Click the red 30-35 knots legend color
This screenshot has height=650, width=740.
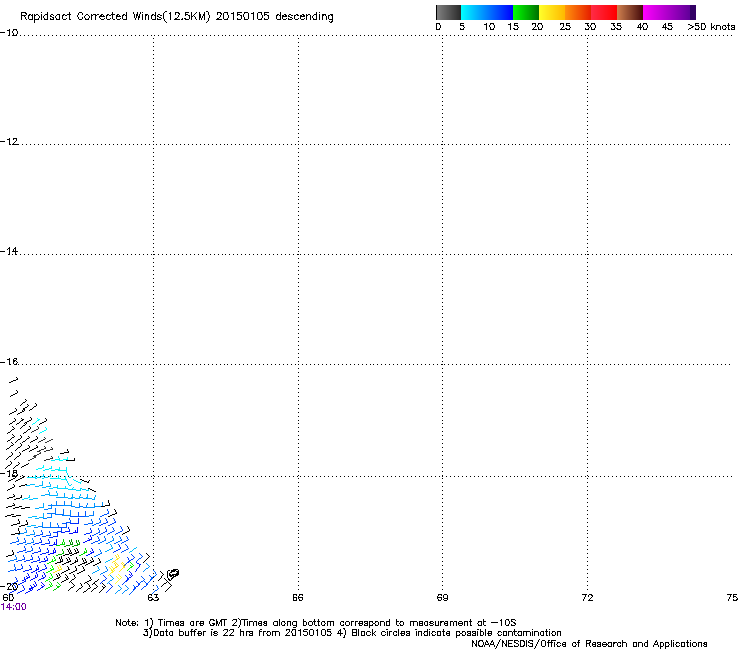[604, 12]
